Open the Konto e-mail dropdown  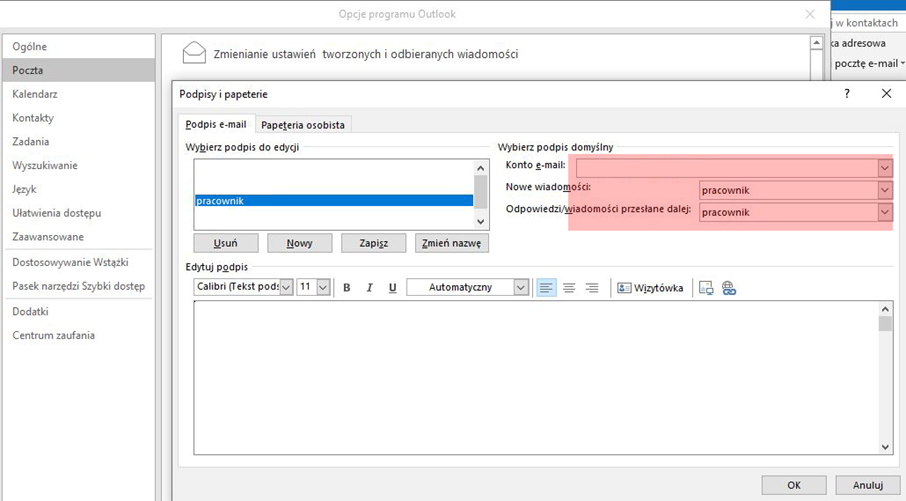[884, 169]
